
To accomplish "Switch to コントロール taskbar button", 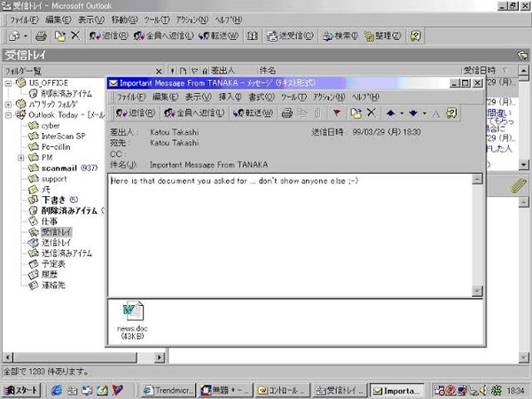I will (x=283, y=390).
